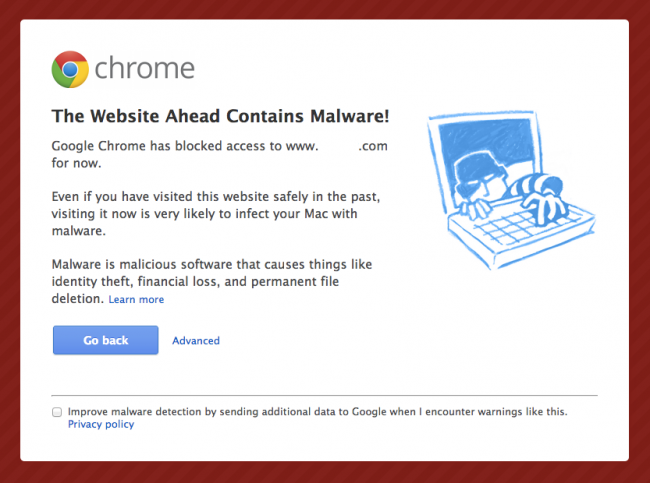Open the Advanced options link
This screenshot has width=650, height=483.
196,340
